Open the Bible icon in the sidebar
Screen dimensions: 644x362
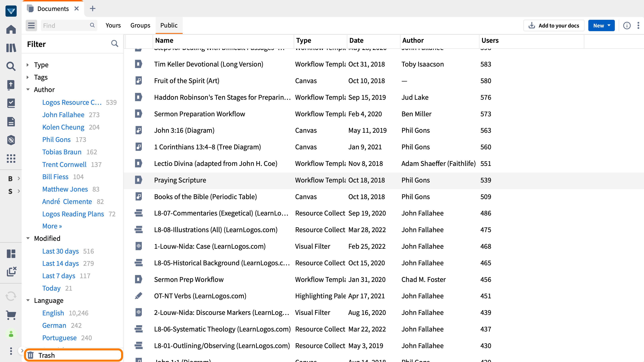point(11,85)
